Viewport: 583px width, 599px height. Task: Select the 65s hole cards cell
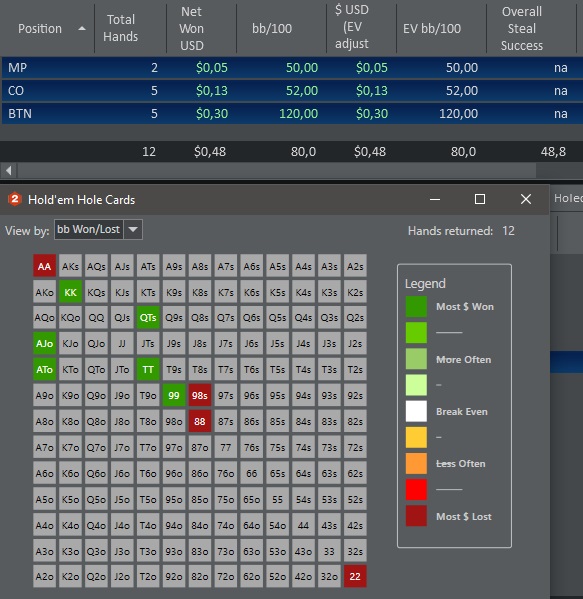point(277,473)
